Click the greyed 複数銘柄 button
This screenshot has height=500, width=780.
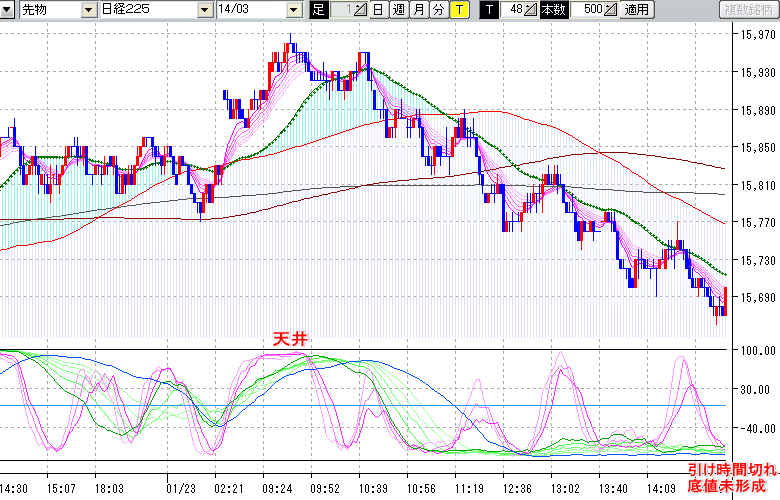[748, 10]
